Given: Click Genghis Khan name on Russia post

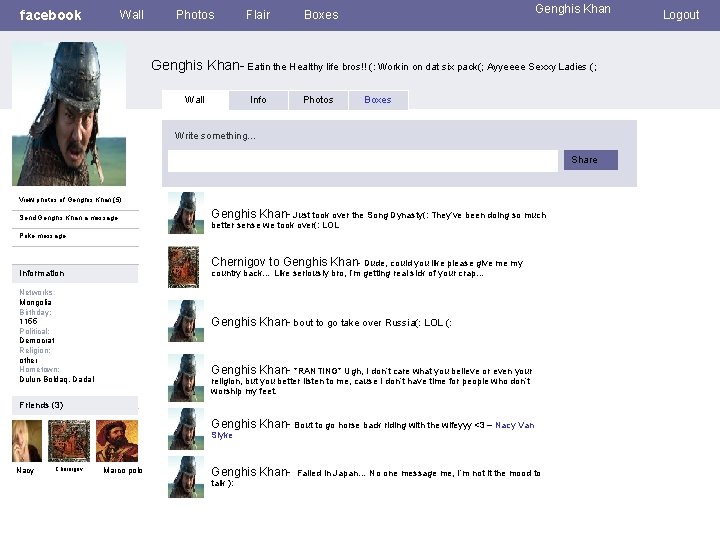Looking at the screenshot, I should coord(250,321).
